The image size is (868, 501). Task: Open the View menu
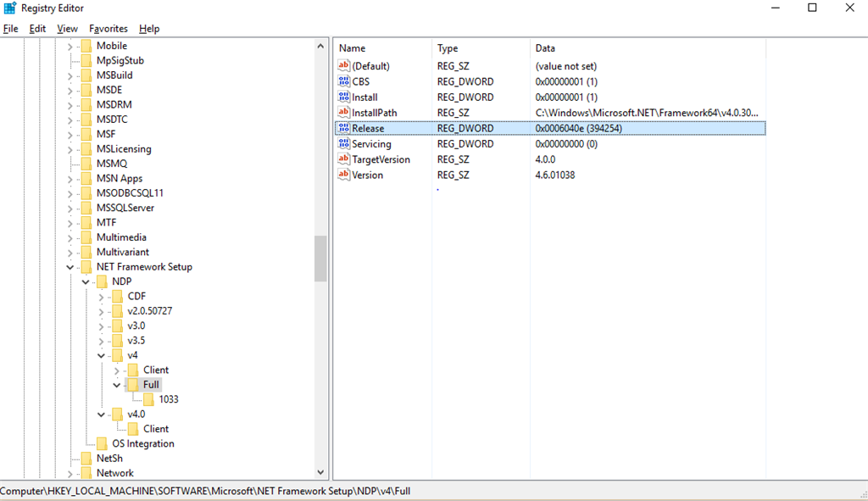tap(67, 28)
